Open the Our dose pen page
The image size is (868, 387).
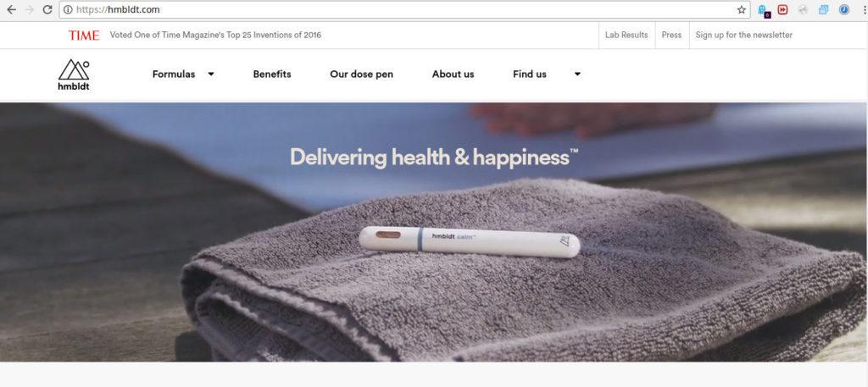(361, 74)
